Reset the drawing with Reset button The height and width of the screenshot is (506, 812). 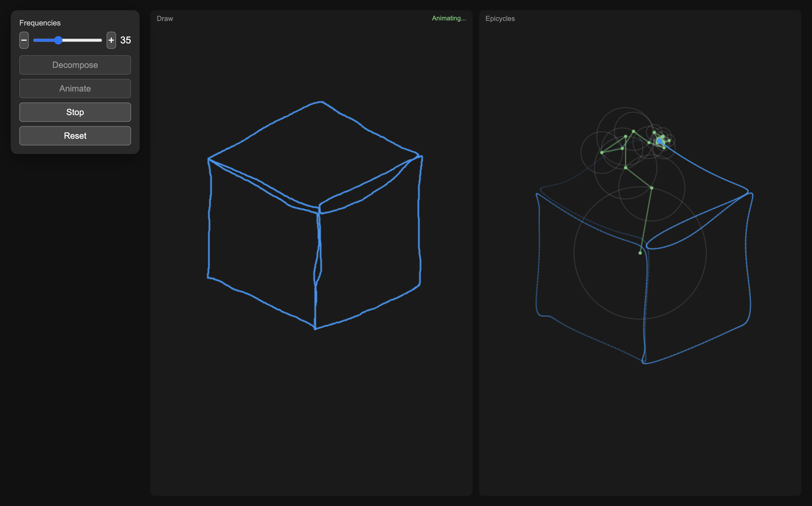click(75, 135)
